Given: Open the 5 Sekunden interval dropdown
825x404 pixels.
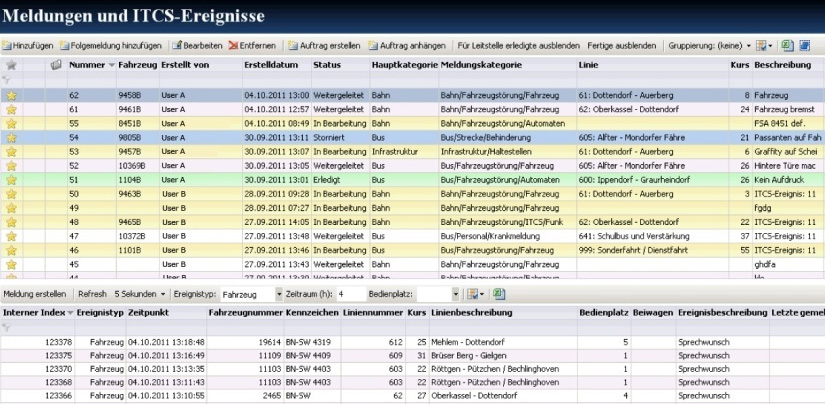Looking at the screenshot, I should pyautogui.click(x=139, y=294).
